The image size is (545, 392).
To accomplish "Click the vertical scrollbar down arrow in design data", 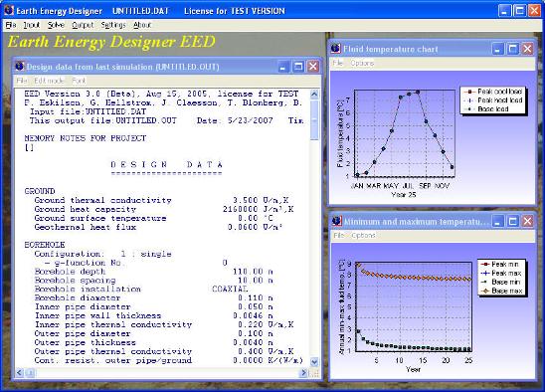I will (x=314, y=362).
